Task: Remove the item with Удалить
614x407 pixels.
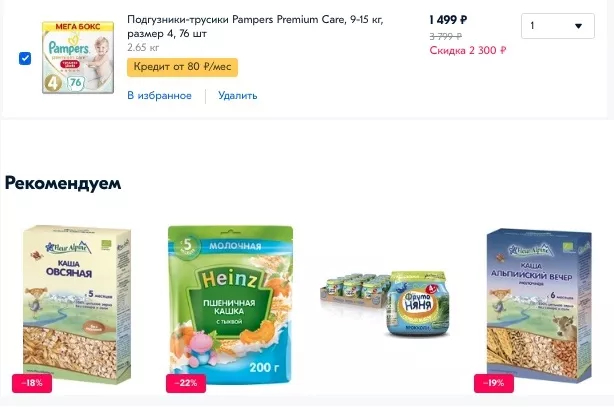Action: (238, 96)
